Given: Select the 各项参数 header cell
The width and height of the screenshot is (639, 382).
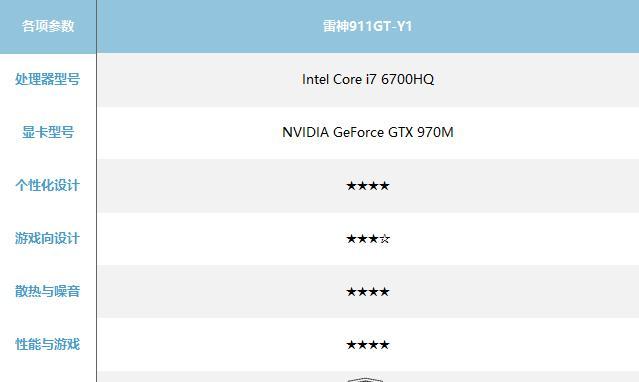Looking at the screenshot, I should [48, 26].
